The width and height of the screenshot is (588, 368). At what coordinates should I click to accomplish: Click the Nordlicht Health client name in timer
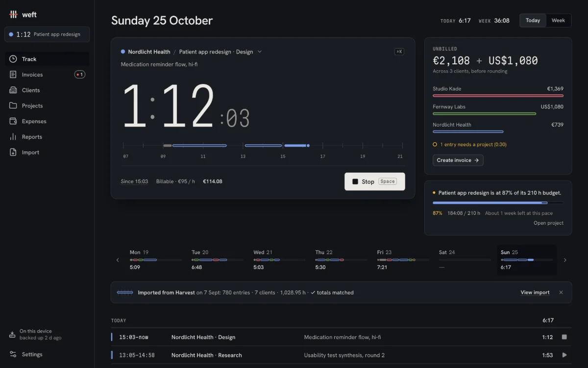(x=149, y=52)
